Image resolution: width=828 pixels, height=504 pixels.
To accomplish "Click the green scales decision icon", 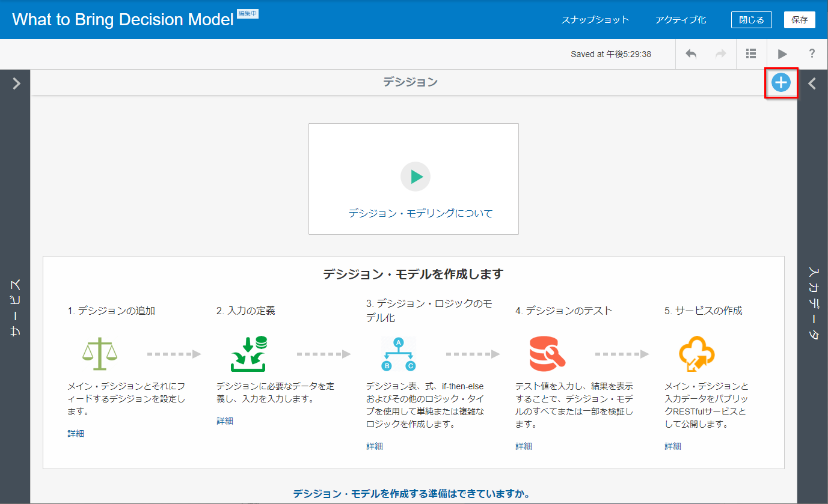I will point(99,354).
